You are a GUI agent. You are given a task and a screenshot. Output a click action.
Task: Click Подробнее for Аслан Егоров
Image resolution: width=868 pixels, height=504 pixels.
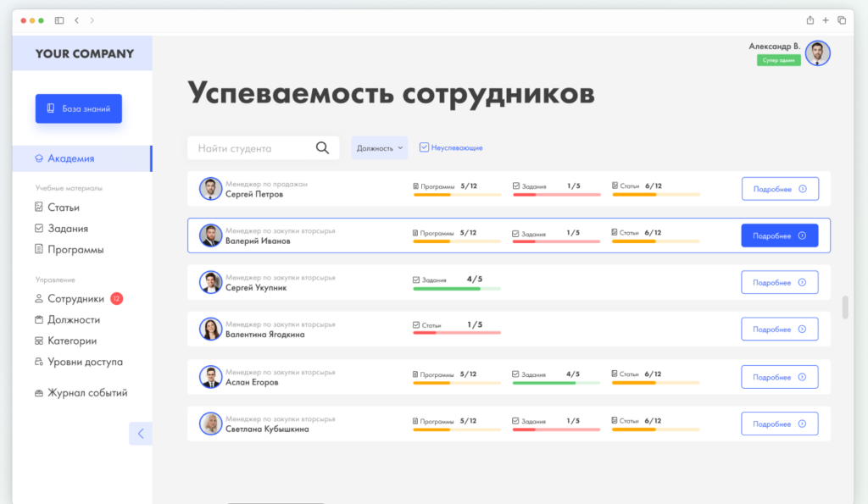(780, 377)
